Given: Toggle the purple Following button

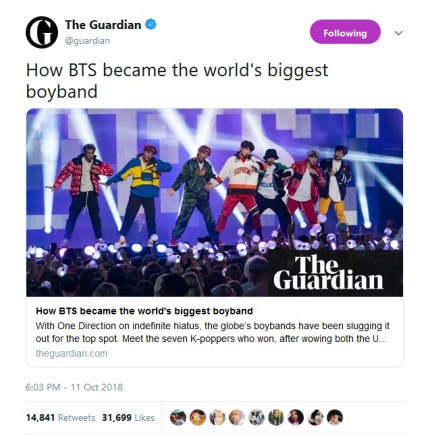Looking at the screenshot, I should pos(345,32).
